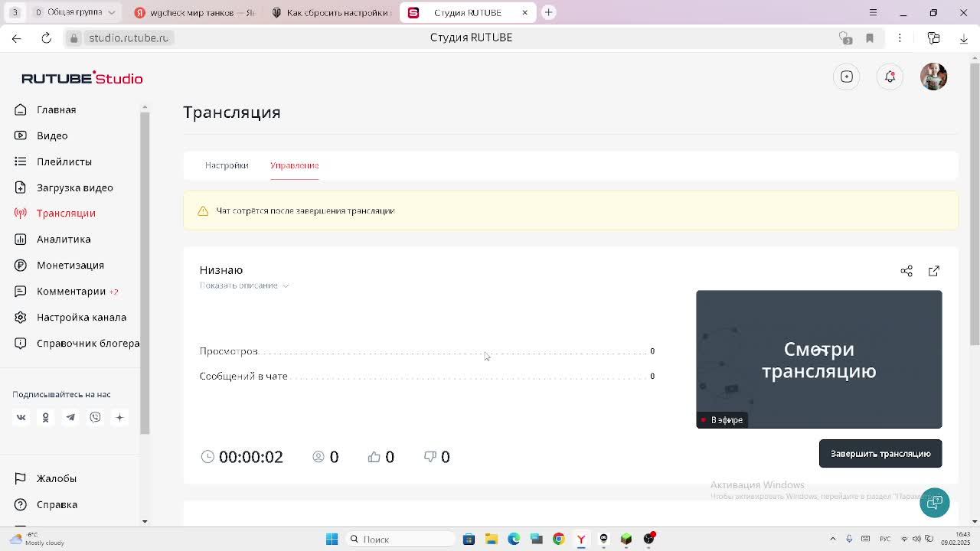Screen dimensions: 980x551
Task: Click Завершить трансляцию button
Action: click(880, 454)
